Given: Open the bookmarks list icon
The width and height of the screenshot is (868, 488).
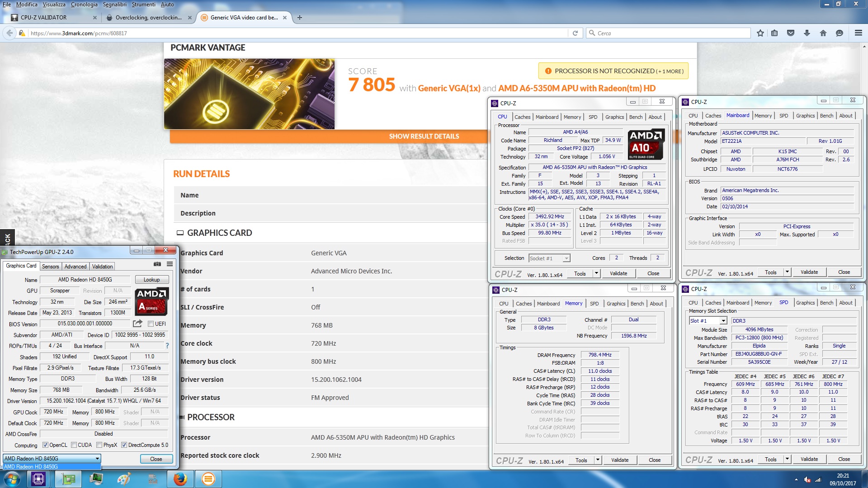Looking at the screenshot, I should [x=774, y=33].
